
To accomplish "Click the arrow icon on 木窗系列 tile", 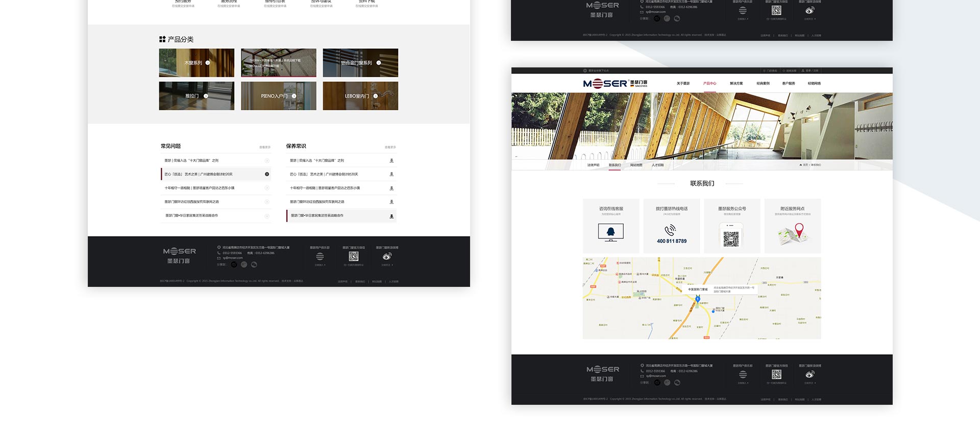I will click(208, 63).
